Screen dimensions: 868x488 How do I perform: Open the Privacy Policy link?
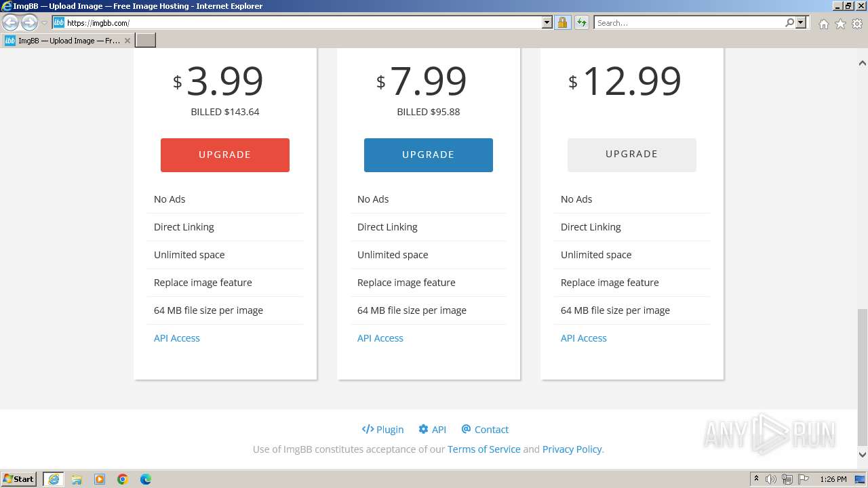(572, 449)
